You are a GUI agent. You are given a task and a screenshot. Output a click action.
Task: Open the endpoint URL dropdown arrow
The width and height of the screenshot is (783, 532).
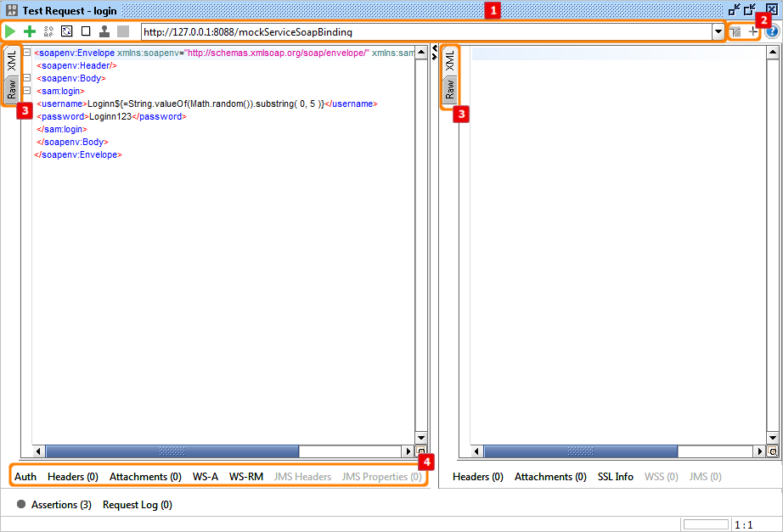[718, 32]
